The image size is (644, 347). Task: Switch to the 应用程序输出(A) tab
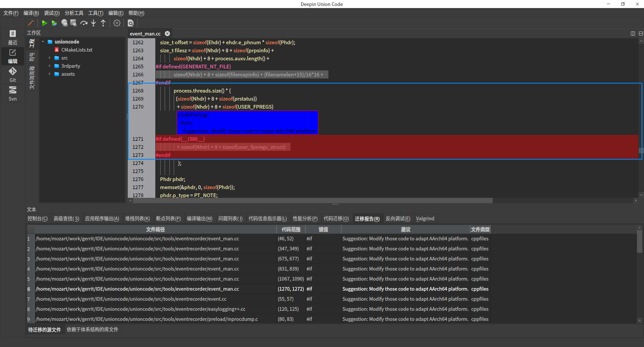102,219
